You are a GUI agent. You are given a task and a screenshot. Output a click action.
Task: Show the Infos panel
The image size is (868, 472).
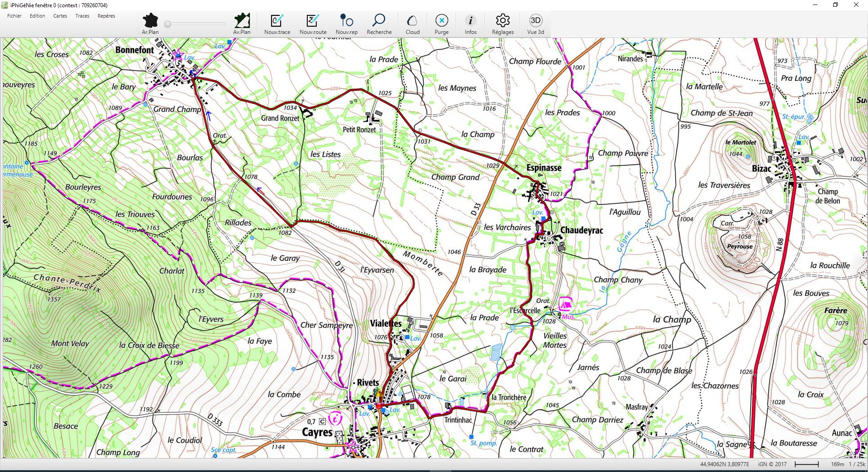[470, 21]
